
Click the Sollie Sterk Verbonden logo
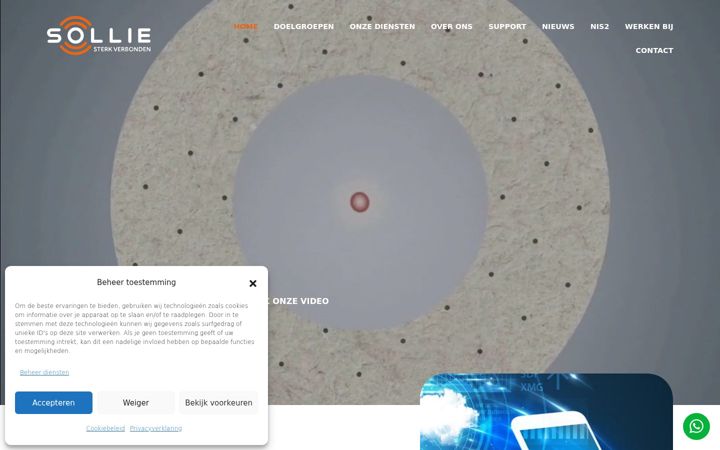[x=99, y=35]
